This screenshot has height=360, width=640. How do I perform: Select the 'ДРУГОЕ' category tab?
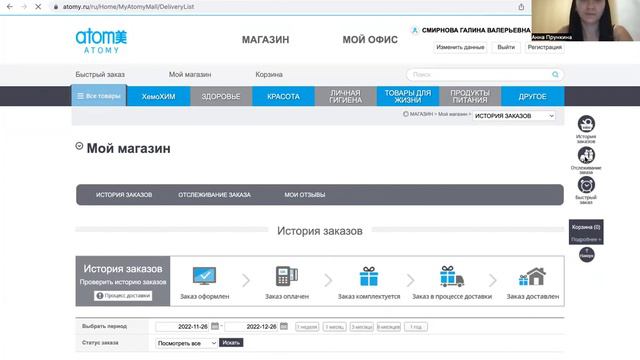pyautogui.click(x=533, y=96)
